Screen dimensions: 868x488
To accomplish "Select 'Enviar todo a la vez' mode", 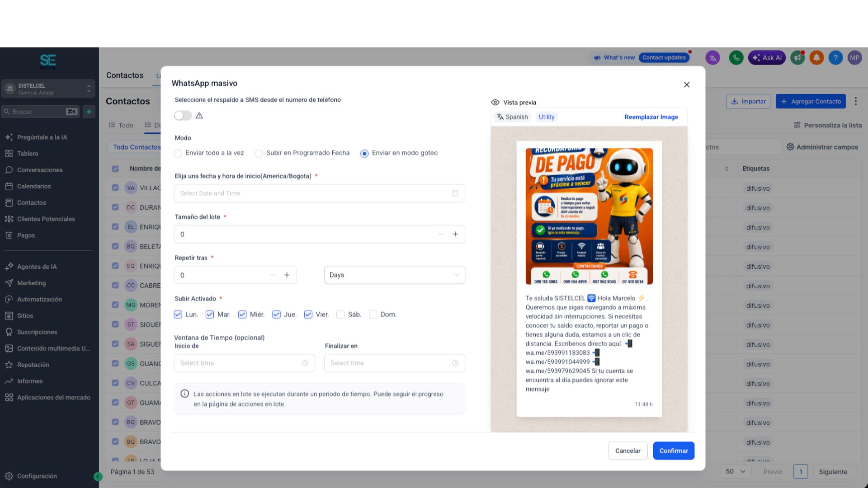I will click(178, 154).
